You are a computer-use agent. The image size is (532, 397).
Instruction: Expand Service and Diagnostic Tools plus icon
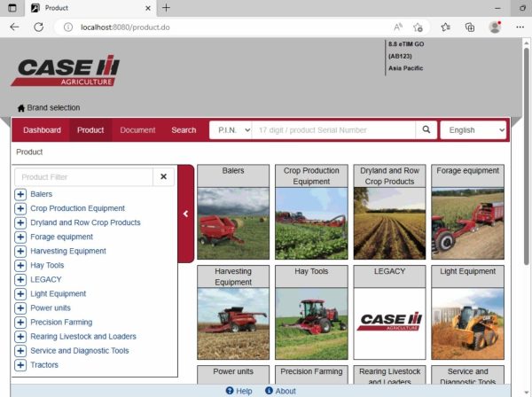tap(20, 351)
